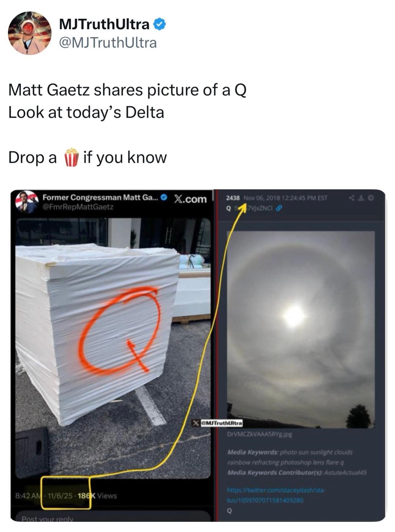This screenshot has height=532, width=395.
Task: Open the @FmrRepMattGaetz handle
Action: coord(78,207)
